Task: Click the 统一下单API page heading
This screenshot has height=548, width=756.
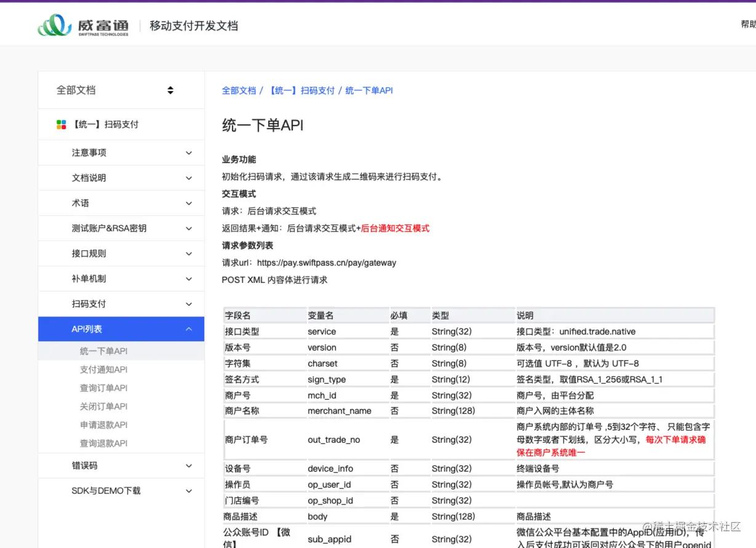Action: [263, 125]
